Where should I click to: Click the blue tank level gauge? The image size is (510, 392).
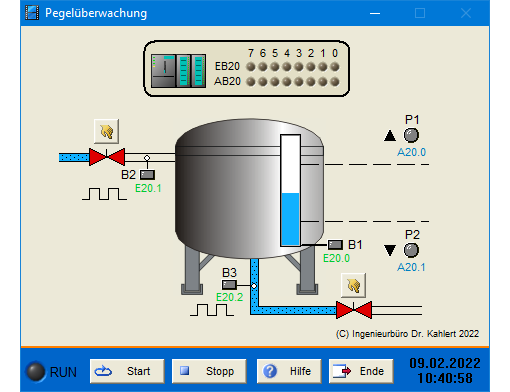pos(290,191)
